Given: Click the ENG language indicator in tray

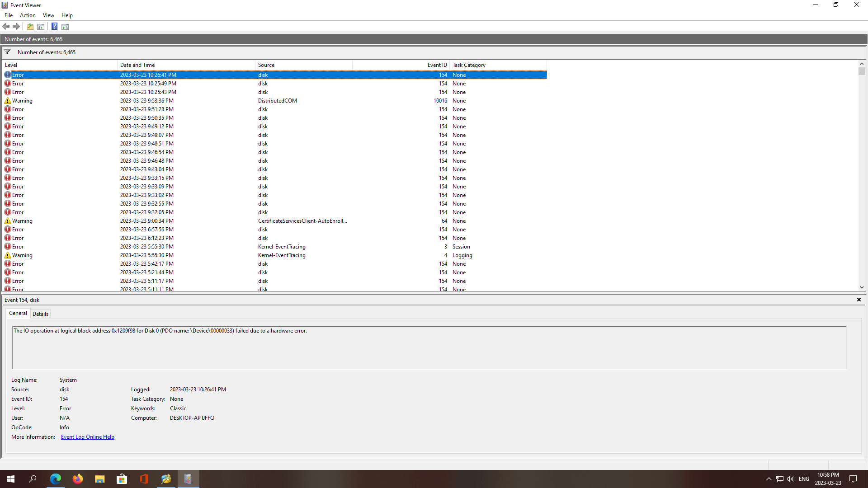Looking at the screenshot, I should pyautogui.click(x=804, y=479).
